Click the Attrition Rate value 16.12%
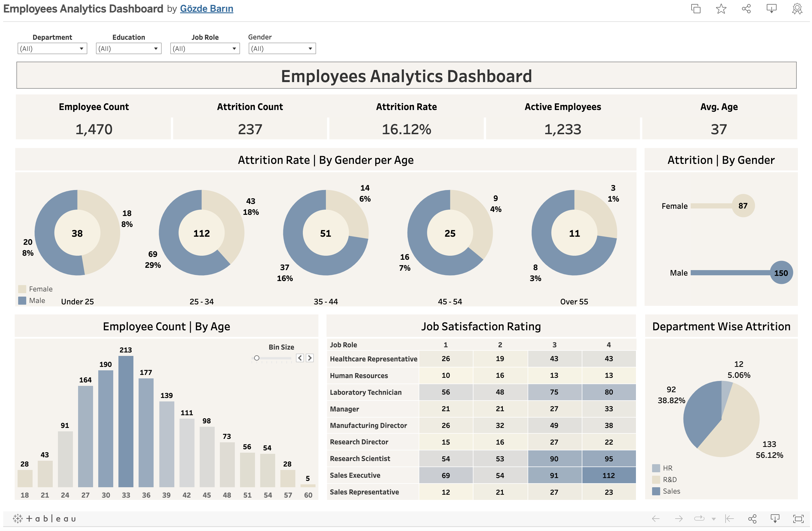The image size is (812, 531). [406, 129]
